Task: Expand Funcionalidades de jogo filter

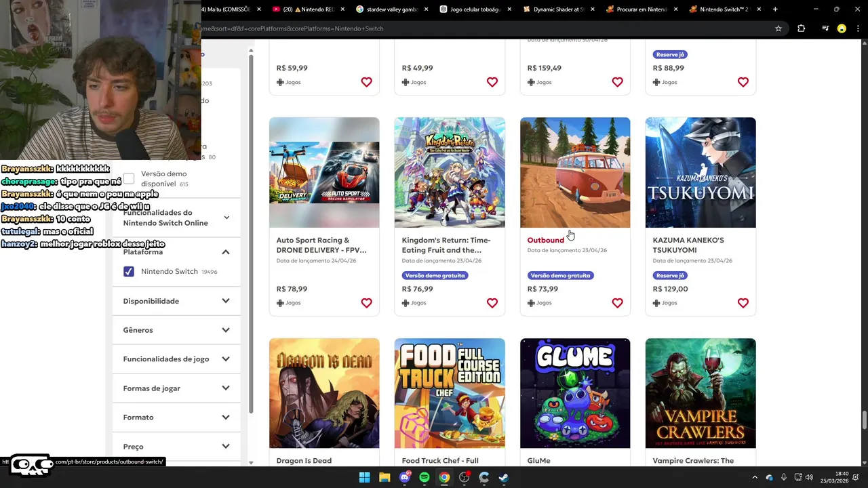Action: point(176,359)
